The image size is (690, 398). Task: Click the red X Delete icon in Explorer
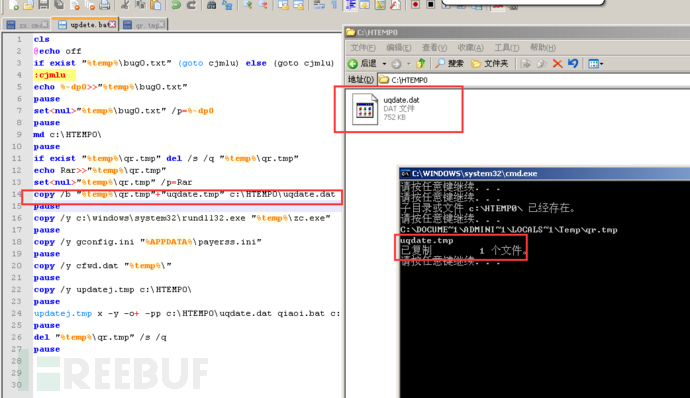click(x=558, y=63)
